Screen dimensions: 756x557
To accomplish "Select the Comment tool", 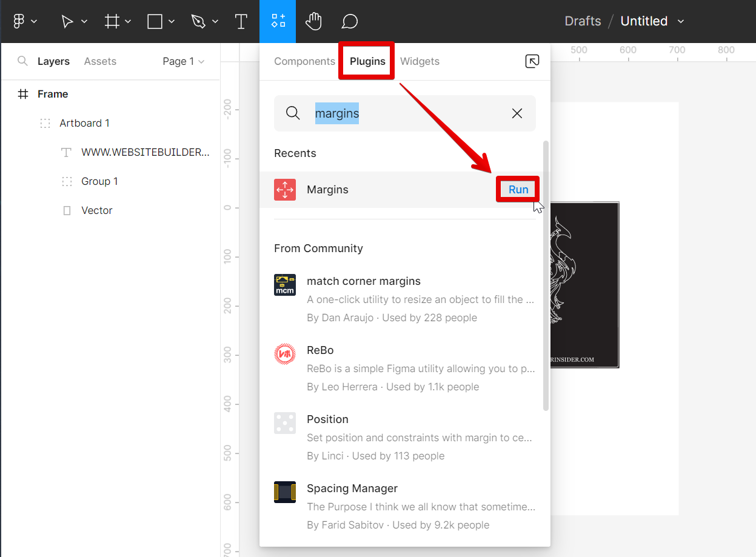I will [349, 21].
